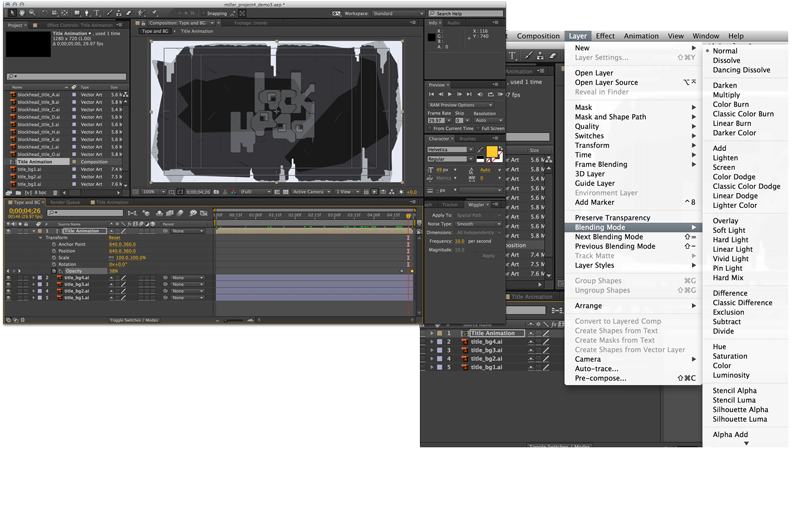Select Overlay blending mode

(x=725, y=220)
